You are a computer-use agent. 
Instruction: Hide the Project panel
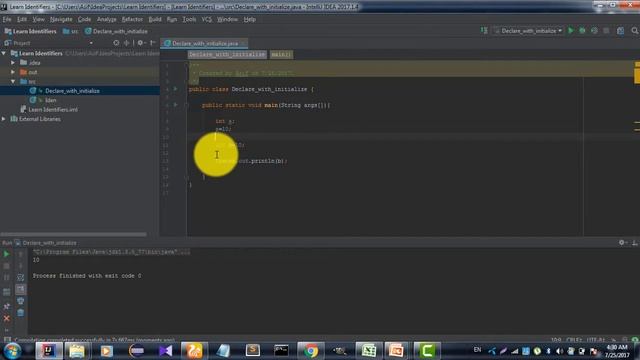point(153,43)
